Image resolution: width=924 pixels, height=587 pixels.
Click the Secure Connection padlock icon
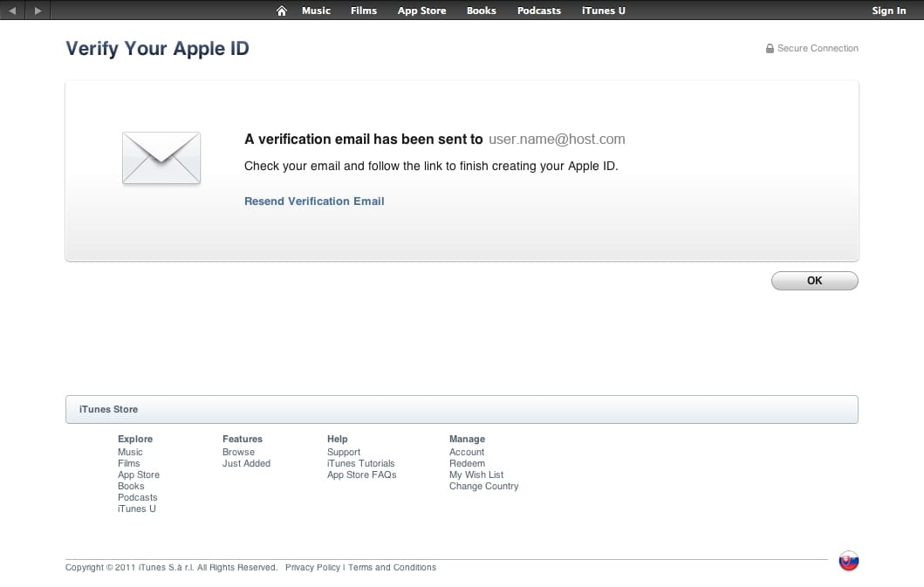point(770,48)
